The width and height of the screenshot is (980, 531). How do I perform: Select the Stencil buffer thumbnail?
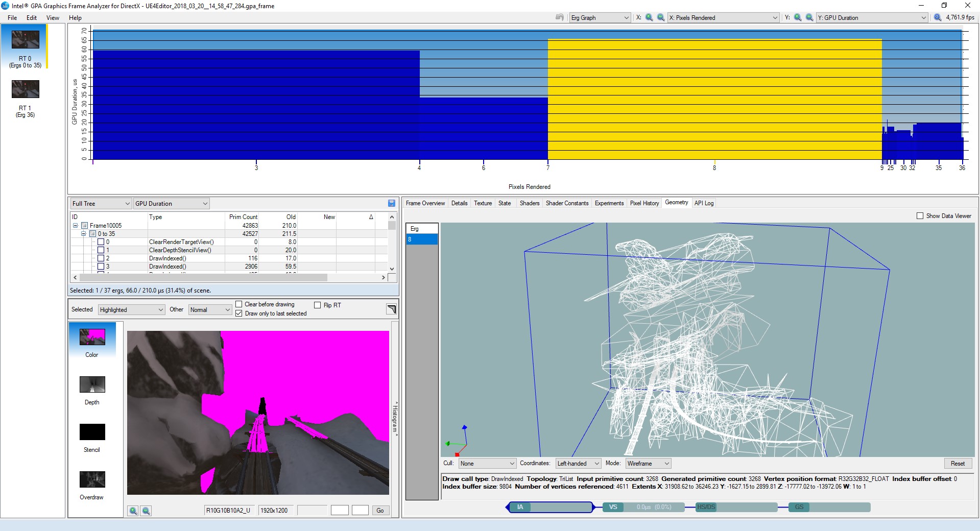tap(92, 432)
